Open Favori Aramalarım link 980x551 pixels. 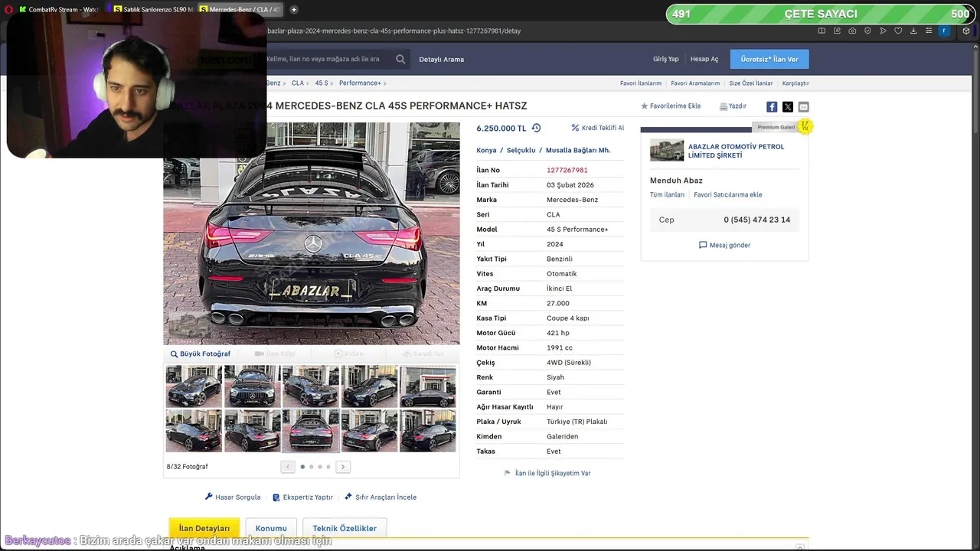click(x=695, y=83)
